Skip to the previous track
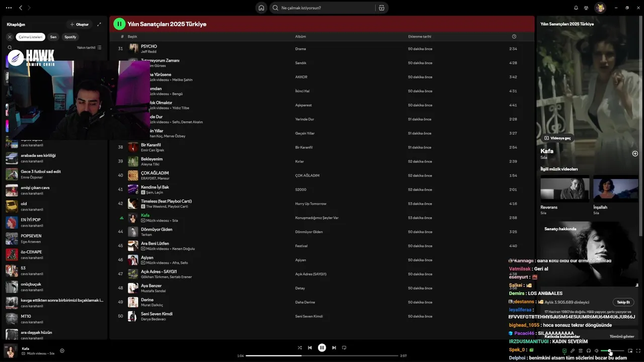 (x=310, y=347)
